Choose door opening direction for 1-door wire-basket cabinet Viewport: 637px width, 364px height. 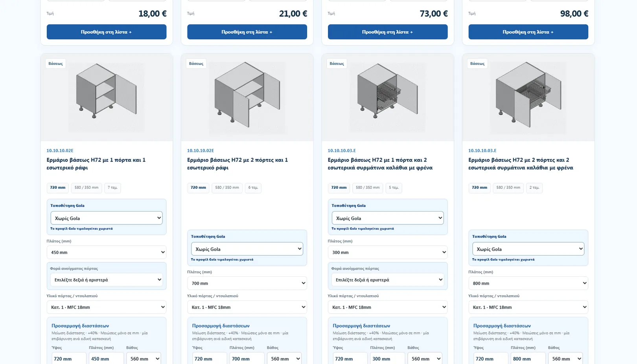tap(388, 280)
